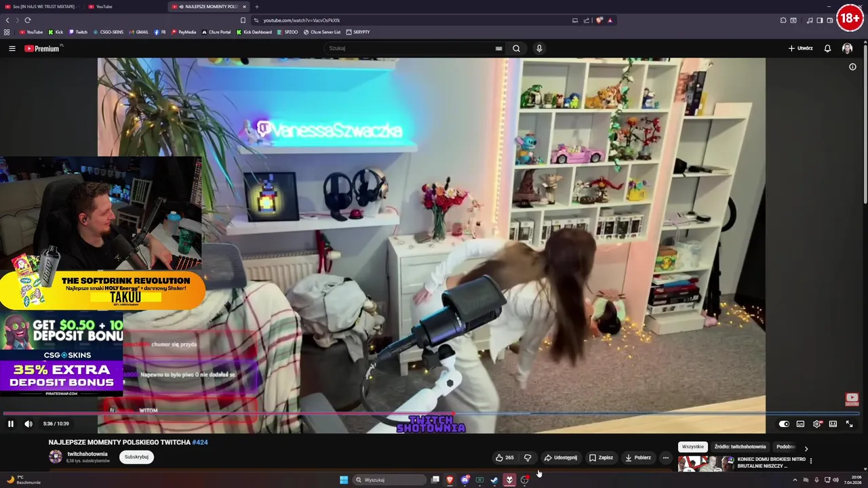Subscribe with the Subskrybuj button
Screen dimensions: 868x488
coord(136,457)
